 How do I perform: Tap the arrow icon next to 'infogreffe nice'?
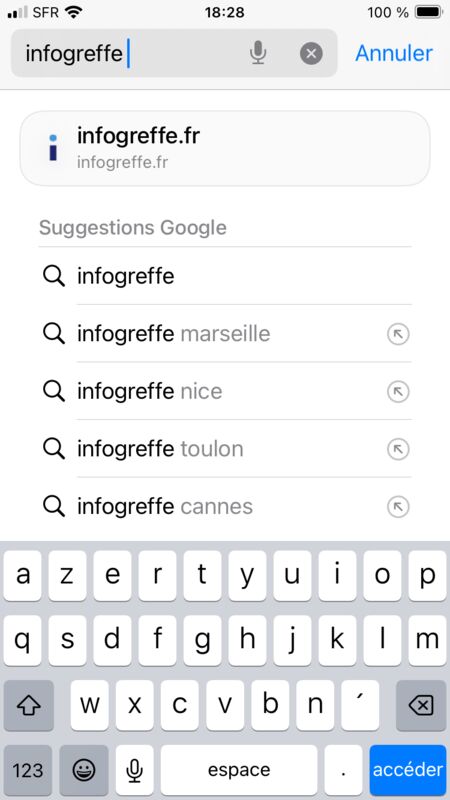pos(398,392)
